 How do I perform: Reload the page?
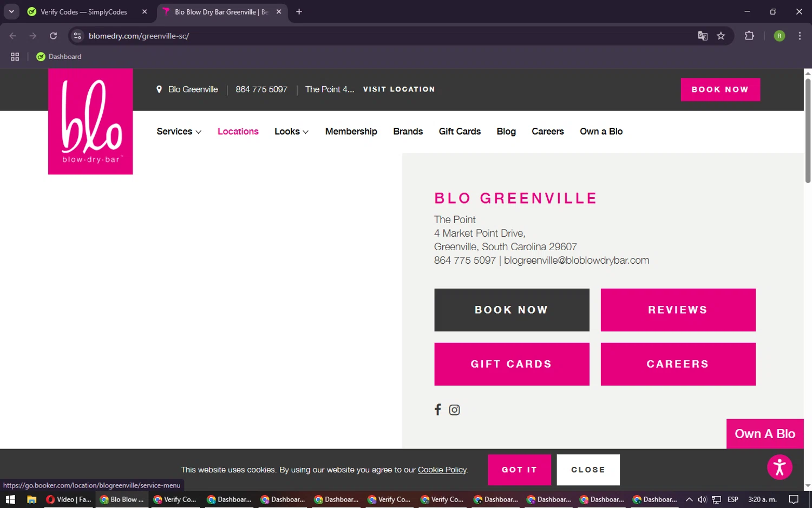[53, 36]
